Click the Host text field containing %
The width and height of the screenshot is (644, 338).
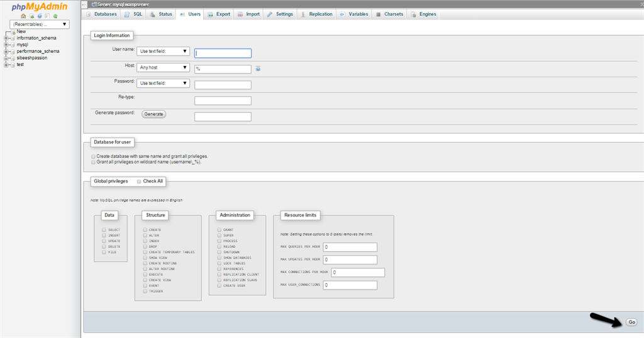[223, 69]
